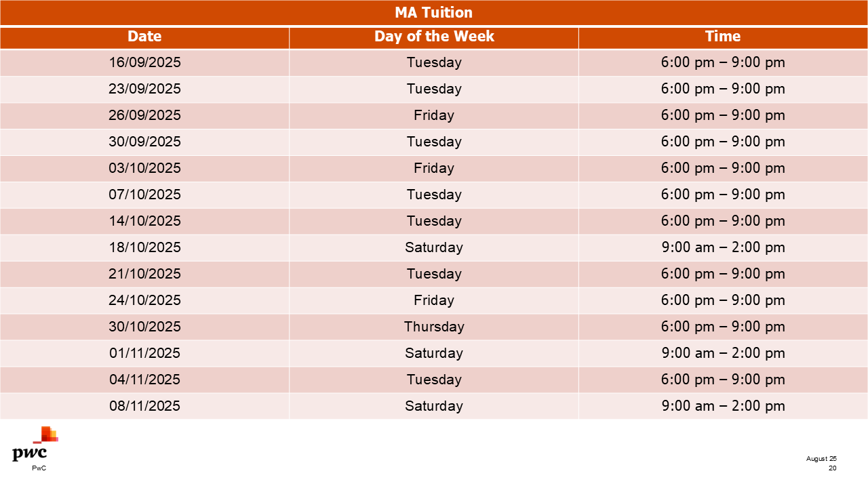Screen dimensions: 868x488
Task: Click the 18/10/2025 date cell
Action: tap(145, 247)
